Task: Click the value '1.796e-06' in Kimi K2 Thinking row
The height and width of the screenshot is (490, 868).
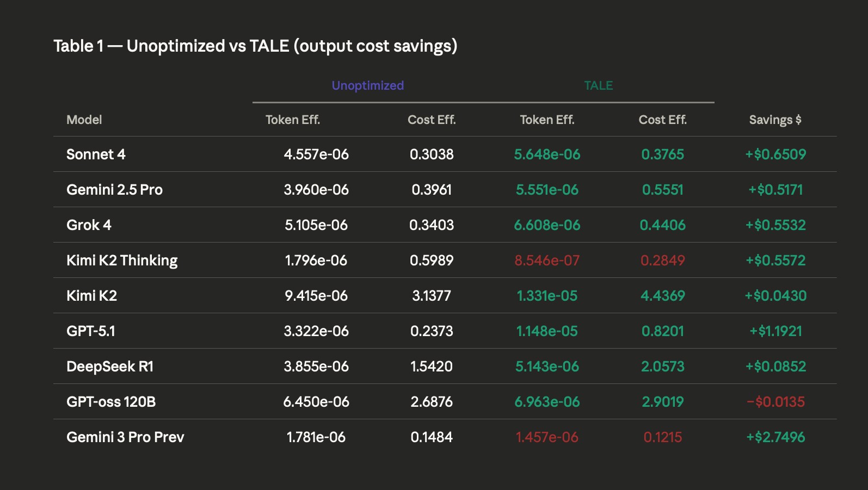Action: [x=316, y=260]
